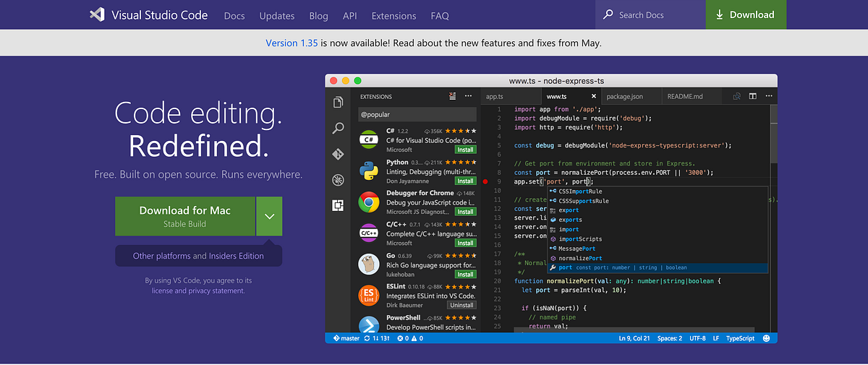Click the LF line ending indicator
The image size is (868, 365).
click(716, 338)
